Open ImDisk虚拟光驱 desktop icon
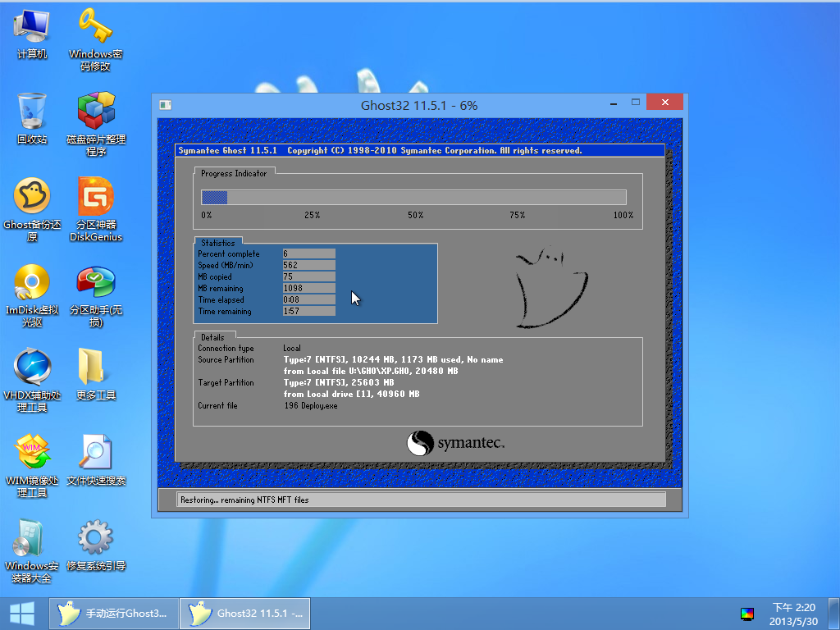The height and width of the screenshot is (630, 840). pos(32,283)
